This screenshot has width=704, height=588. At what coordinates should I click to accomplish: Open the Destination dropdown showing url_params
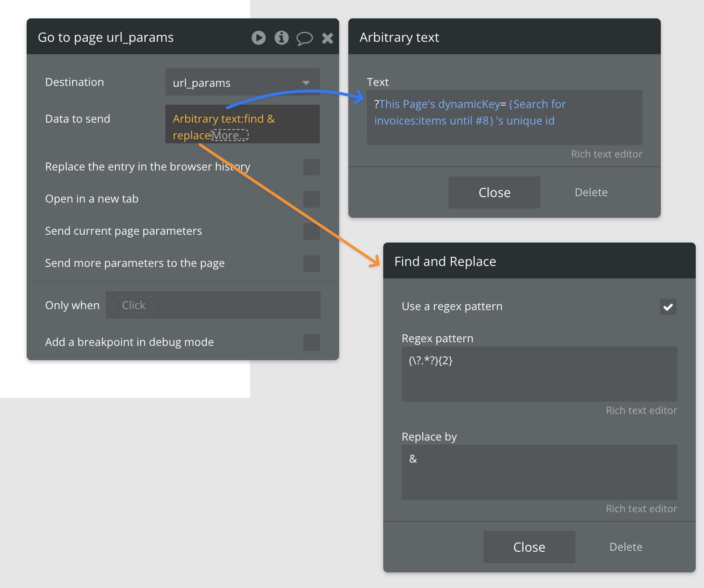click(242, 83)
